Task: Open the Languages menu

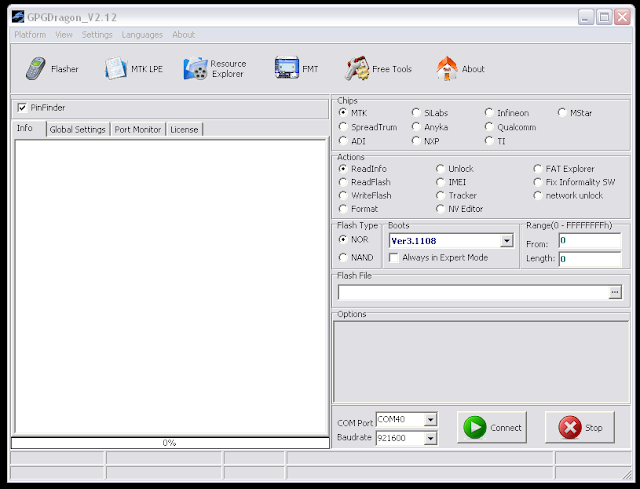Action: tap(142, 35)
